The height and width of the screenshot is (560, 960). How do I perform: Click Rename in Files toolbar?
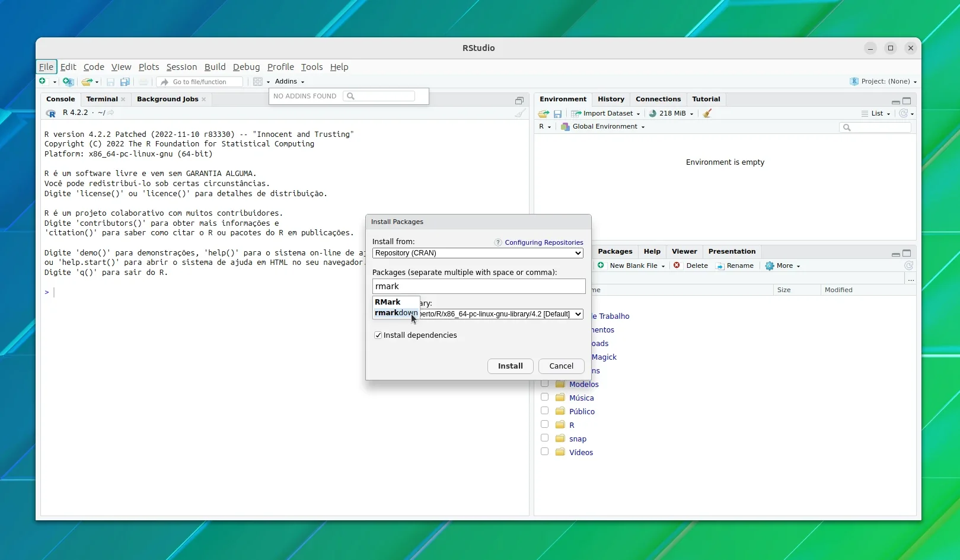coord(735,265)
